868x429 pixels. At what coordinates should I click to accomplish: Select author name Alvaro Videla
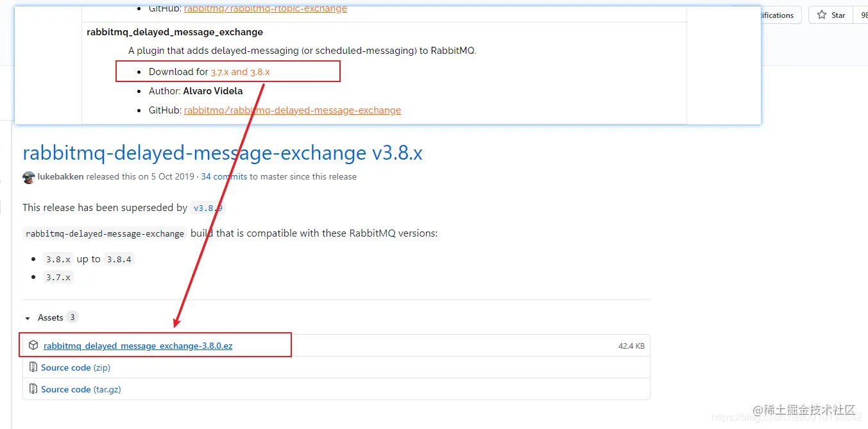(x=213, y=91)
